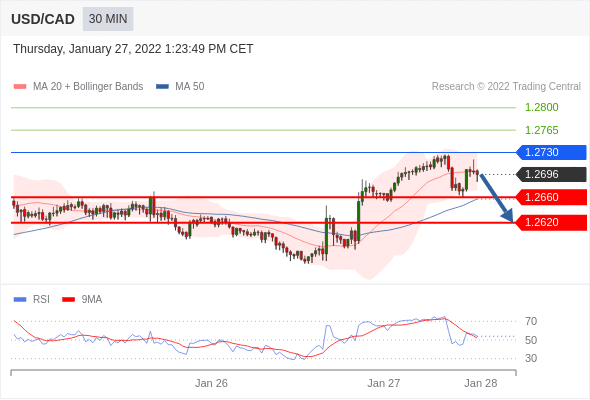Click the Jan 27 date marker
Viewport: 590px width, 400px height.
(x=383, y=383)
